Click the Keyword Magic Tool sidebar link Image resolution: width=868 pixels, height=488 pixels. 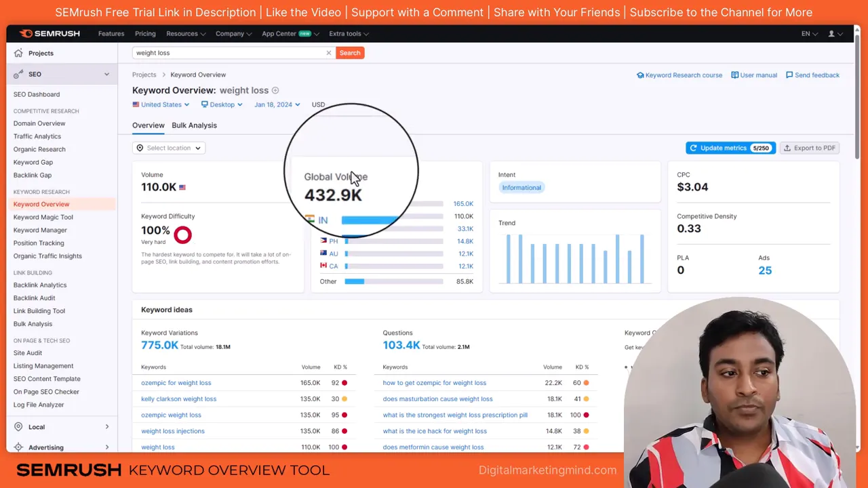(x=43, y=217)
